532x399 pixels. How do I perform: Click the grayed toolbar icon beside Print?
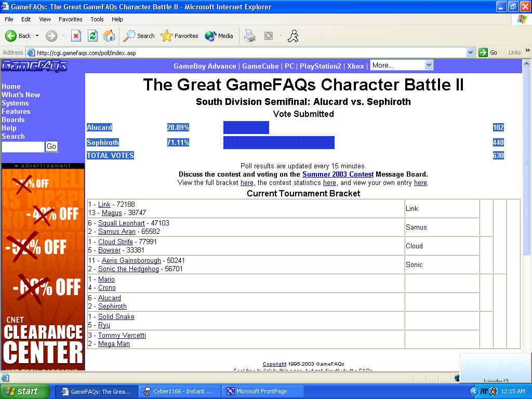click(269, 36)
